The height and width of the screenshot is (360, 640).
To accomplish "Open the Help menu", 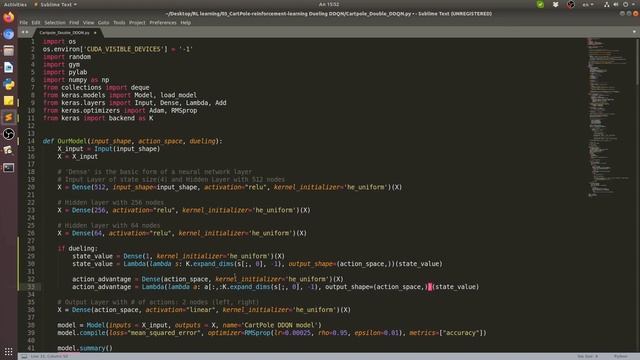I will click(x=186, y=22).
